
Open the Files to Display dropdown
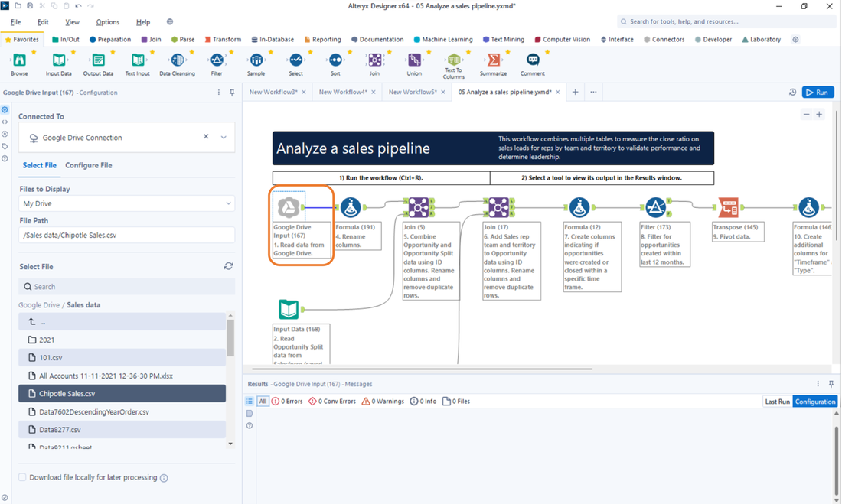point(126,203)
